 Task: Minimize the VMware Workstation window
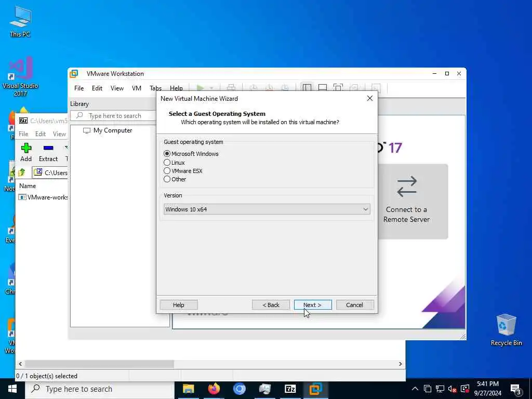pos(435,74)
